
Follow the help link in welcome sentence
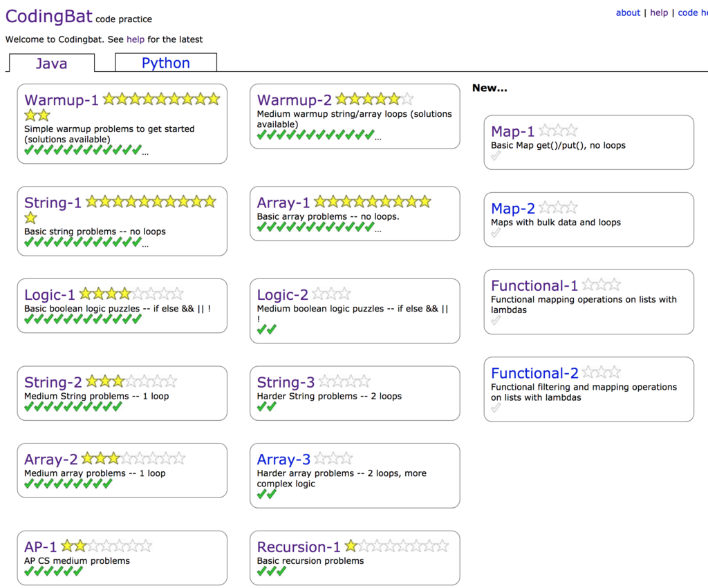(x=136, y=39)
